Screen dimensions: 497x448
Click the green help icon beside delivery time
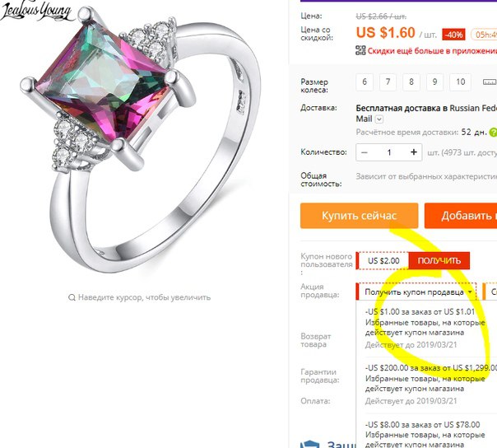pos(493,132)
